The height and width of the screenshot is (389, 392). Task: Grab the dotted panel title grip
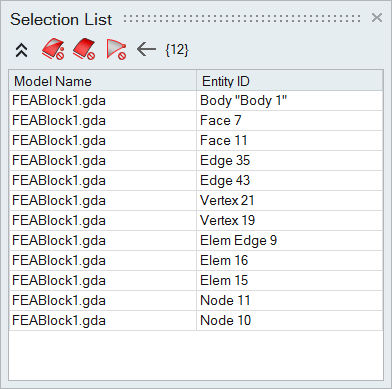click(x=242, y=18)
